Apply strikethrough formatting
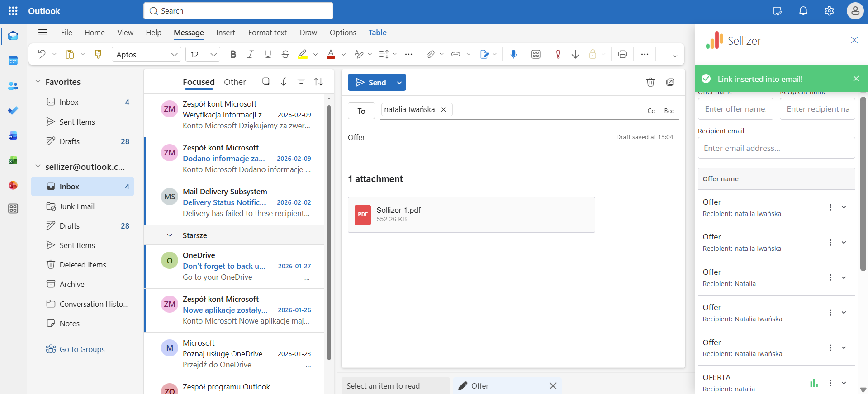 pos(285,54)
